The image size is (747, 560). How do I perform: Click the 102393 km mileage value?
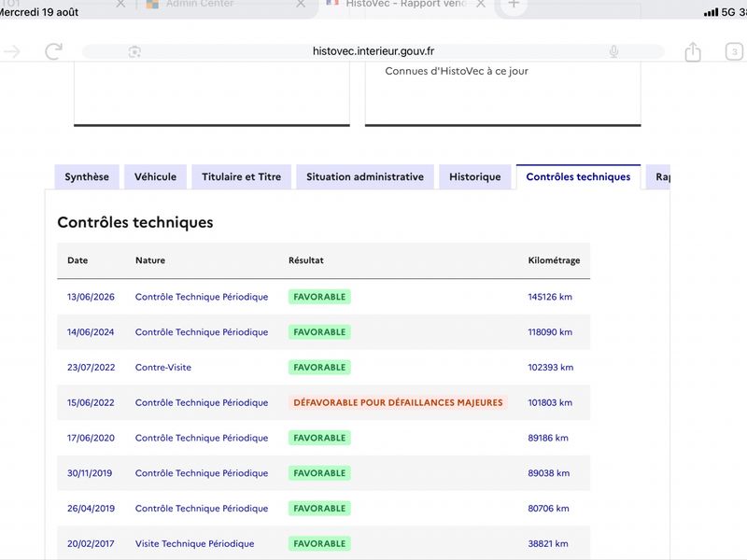[x=550, y=367]
